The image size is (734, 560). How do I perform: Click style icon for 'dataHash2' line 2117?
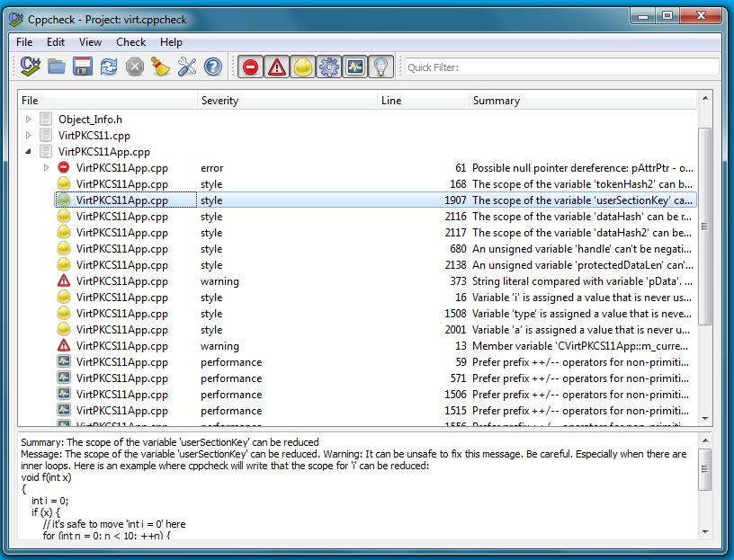64,233
